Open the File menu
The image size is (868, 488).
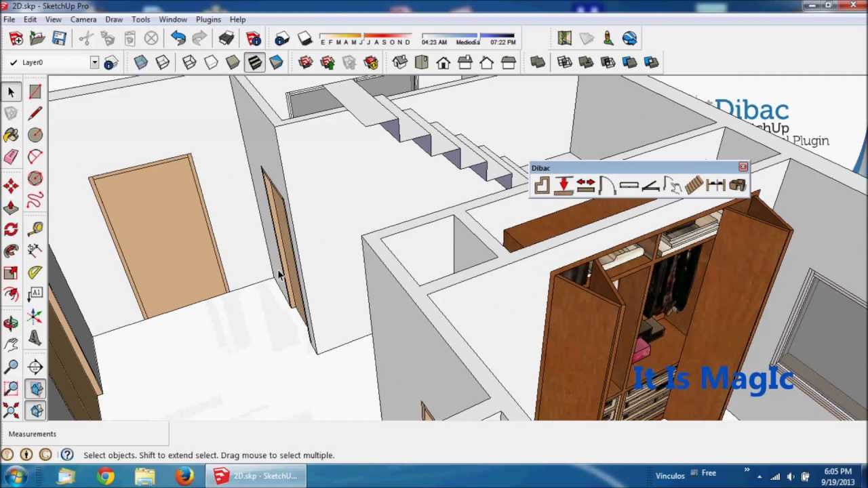click(9, 20)
